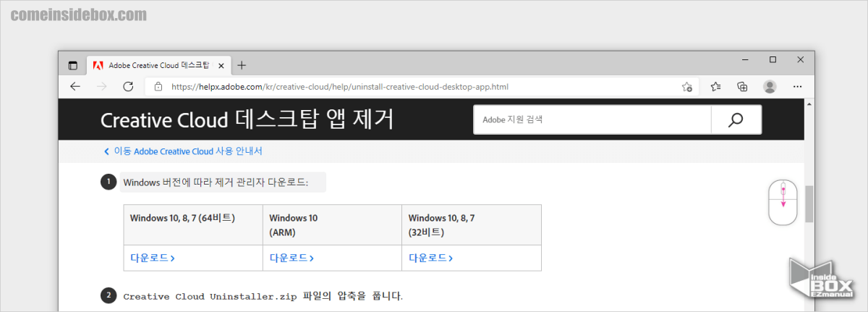Minimize the browser window
This screenshot has height=312, width=868.
(744, 59)
